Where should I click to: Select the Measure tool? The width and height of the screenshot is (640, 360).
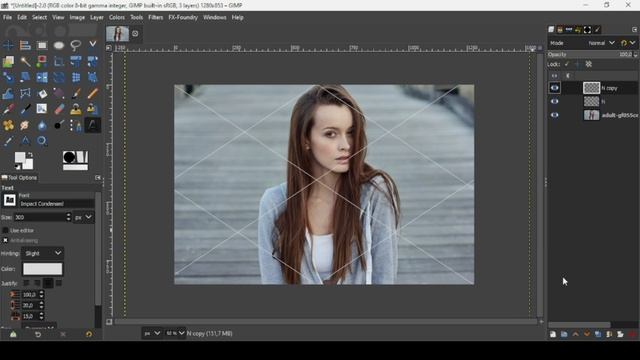(25, 141)
